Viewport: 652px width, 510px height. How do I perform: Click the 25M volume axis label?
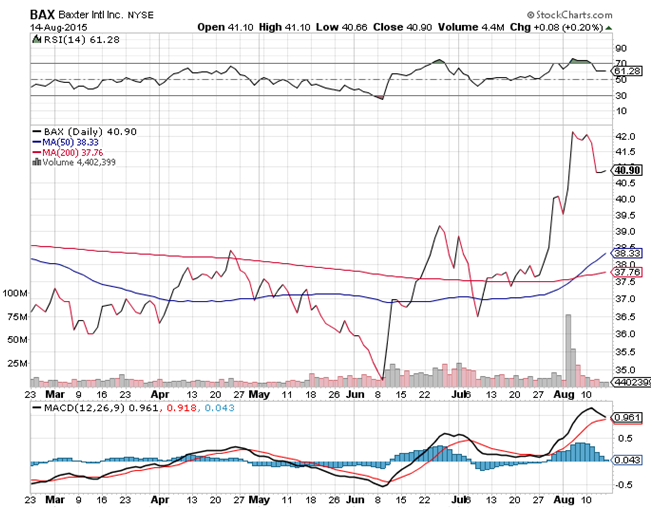click(17, 364)
